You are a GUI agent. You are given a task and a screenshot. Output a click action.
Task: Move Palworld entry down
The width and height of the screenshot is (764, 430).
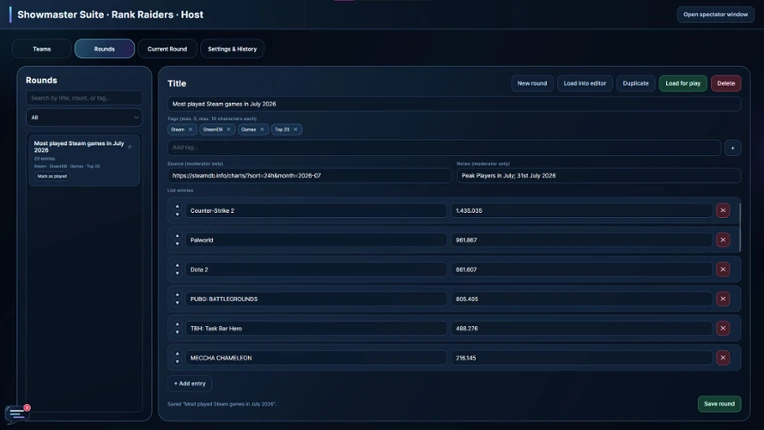pyautogui.click(x=177, y=243)
